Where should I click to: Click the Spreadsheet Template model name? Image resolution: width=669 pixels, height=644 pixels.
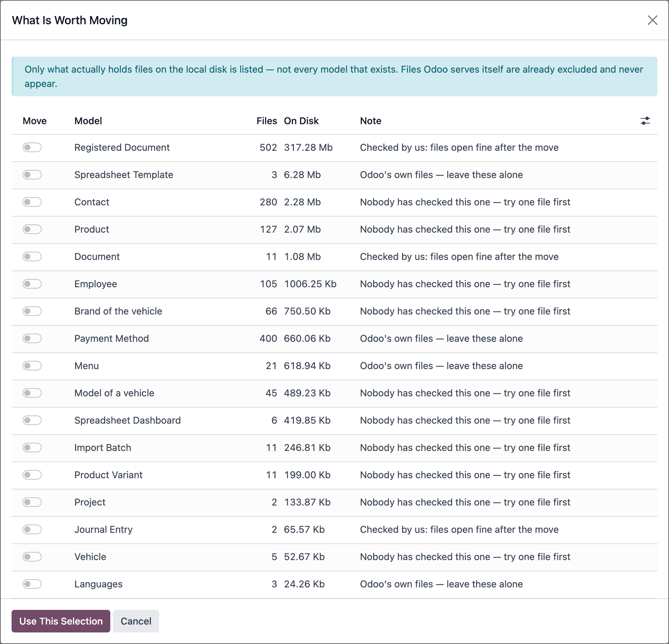click(124, 174)
